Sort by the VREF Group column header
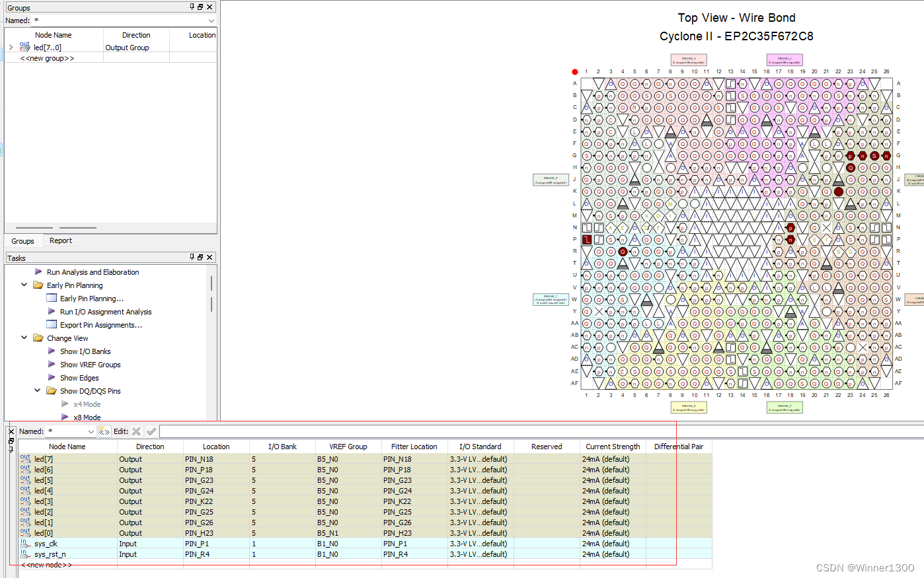 pyautogui.click(x=348, y=447)
